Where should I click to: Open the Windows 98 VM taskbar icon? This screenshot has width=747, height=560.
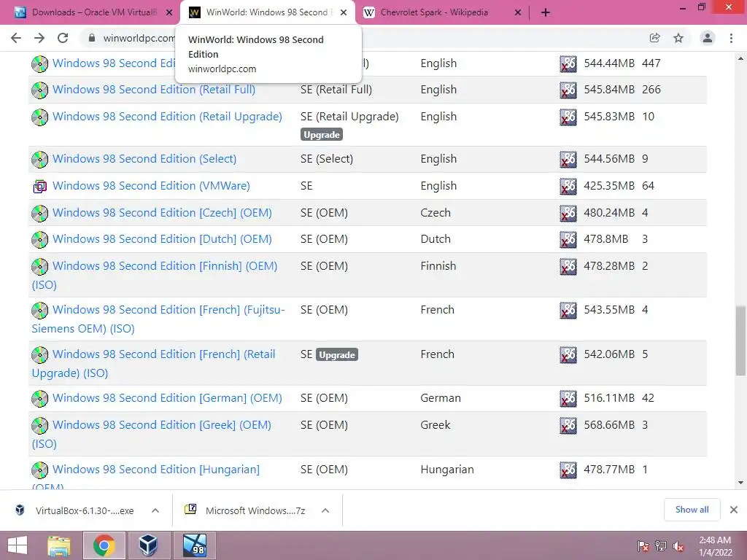[x=195, y=545]
